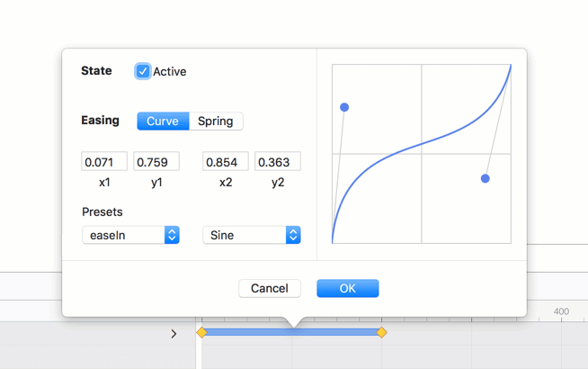Uncheck the Active state checkbox
The width and height of the screenshot is (588, 369).
click(143, 71)
